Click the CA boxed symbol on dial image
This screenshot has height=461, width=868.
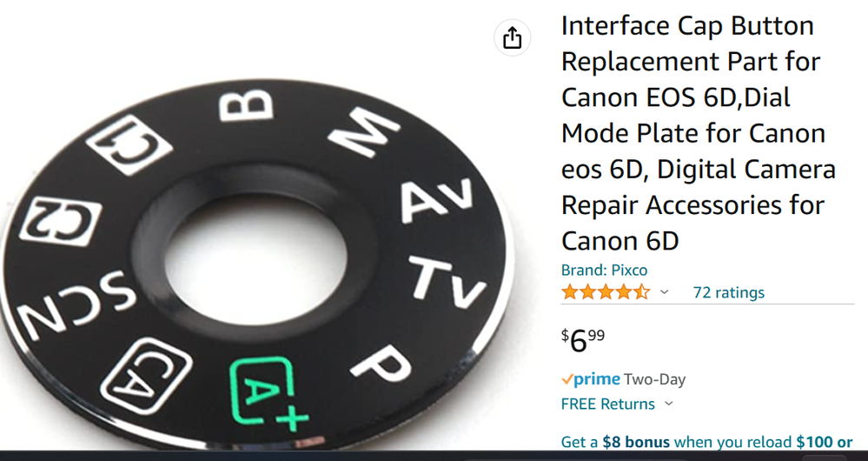tap(147, 376)
